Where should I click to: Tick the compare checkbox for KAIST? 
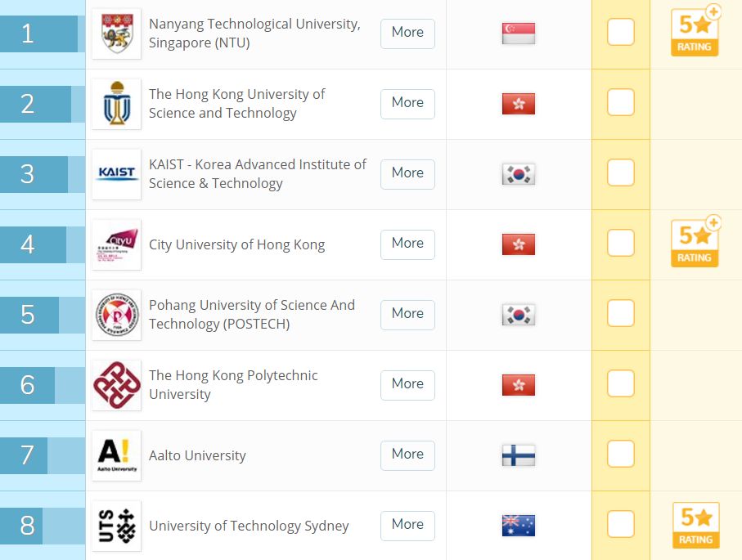click(x=621, y=174)
